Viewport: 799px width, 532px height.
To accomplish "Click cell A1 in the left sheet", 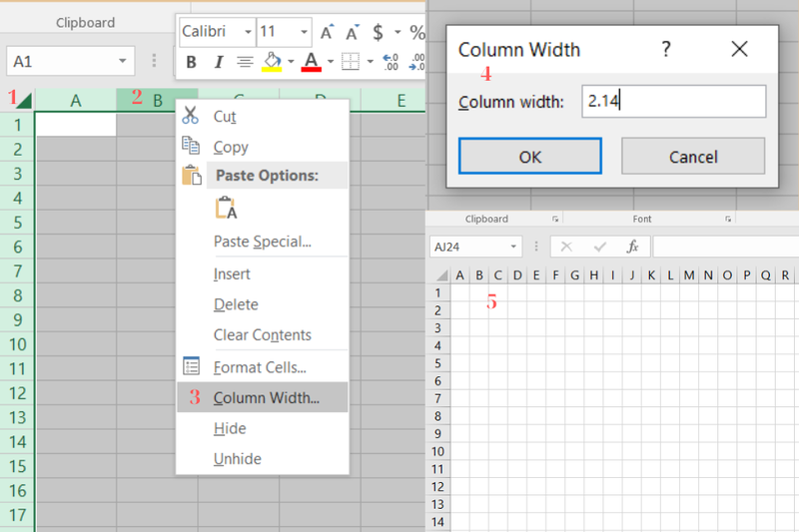I will [x=76, y=124].
